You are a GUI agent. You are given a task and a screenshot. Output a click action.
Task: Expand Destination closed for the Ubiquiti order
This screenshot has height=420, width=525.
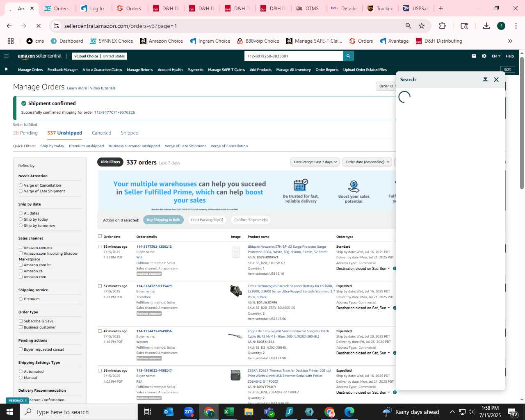[x=363, y=269]
